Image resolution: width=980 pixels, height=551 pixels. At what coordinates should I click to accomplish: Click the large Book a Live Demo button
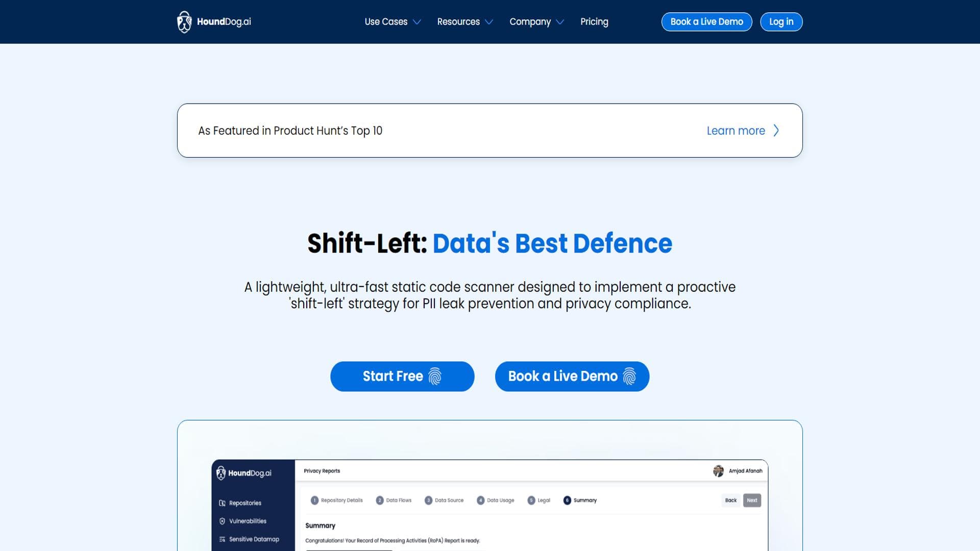(x=572, y=377)
